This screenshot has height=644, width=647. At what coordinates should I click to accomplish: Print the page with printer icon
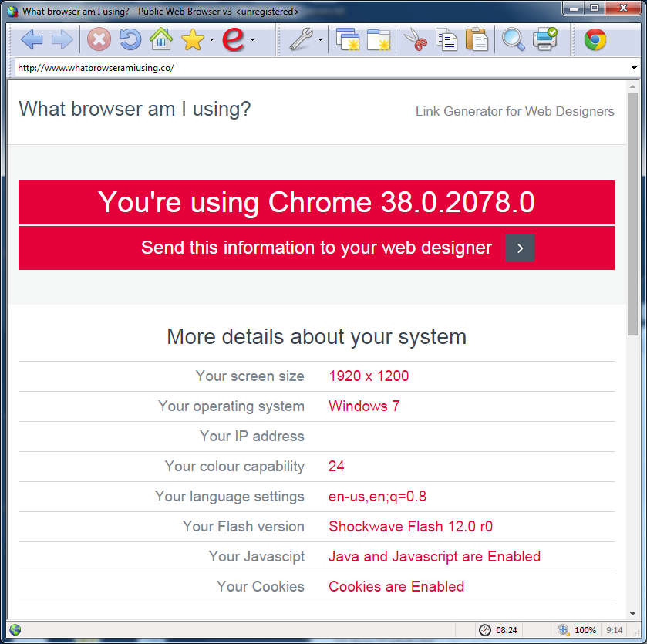pos(545,39)
